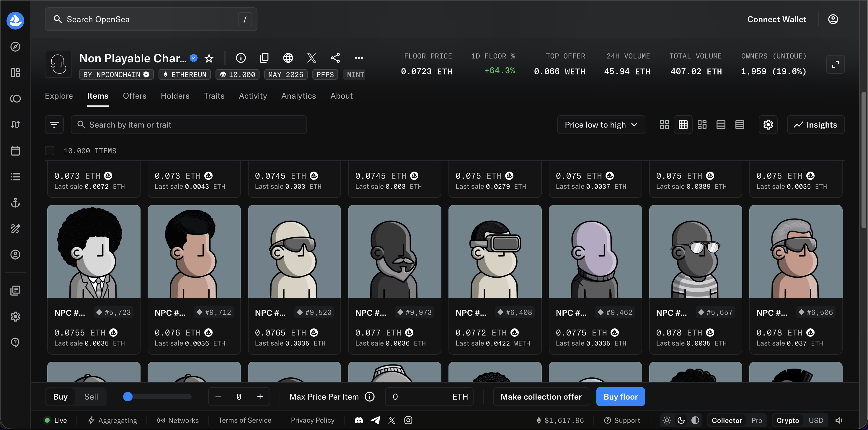This screenshot has width=868, height=430.
Task: Open the compass Discover icon in sidebar
Action: [15, 46]
